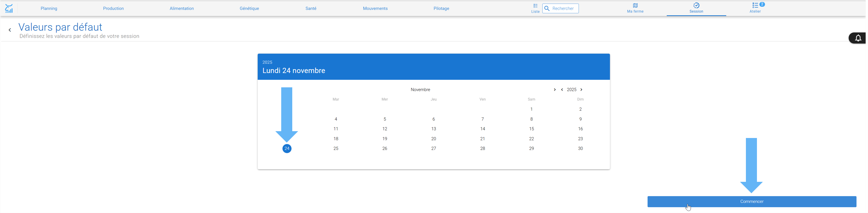Open the Génétique menu
Viewport: 868px width, 213px height.
pyautogui.click(x=249, y=8)
